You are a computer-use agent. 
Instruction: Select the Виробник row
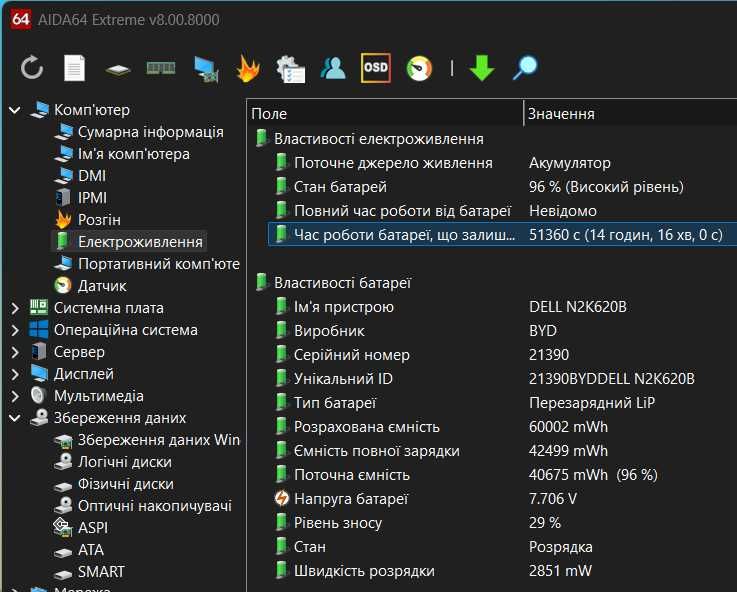point(502,331)
